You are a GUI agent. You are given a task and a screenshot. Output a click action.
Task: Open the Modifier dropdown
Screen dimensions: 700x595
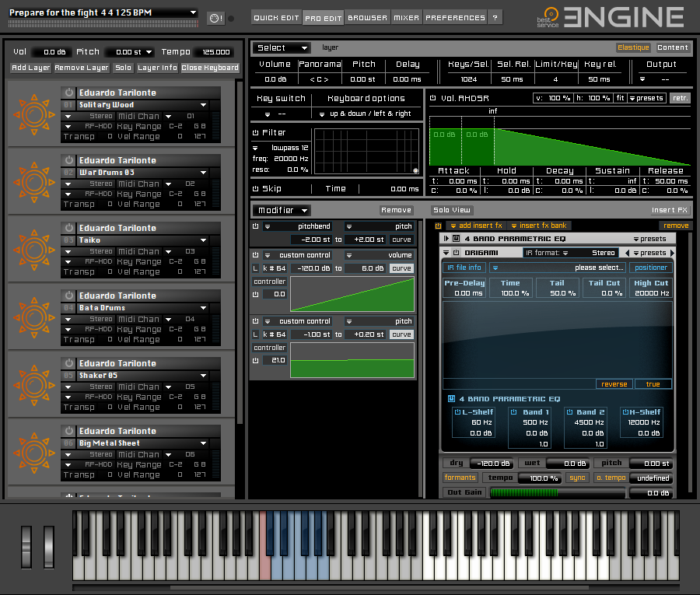point(282,210)
